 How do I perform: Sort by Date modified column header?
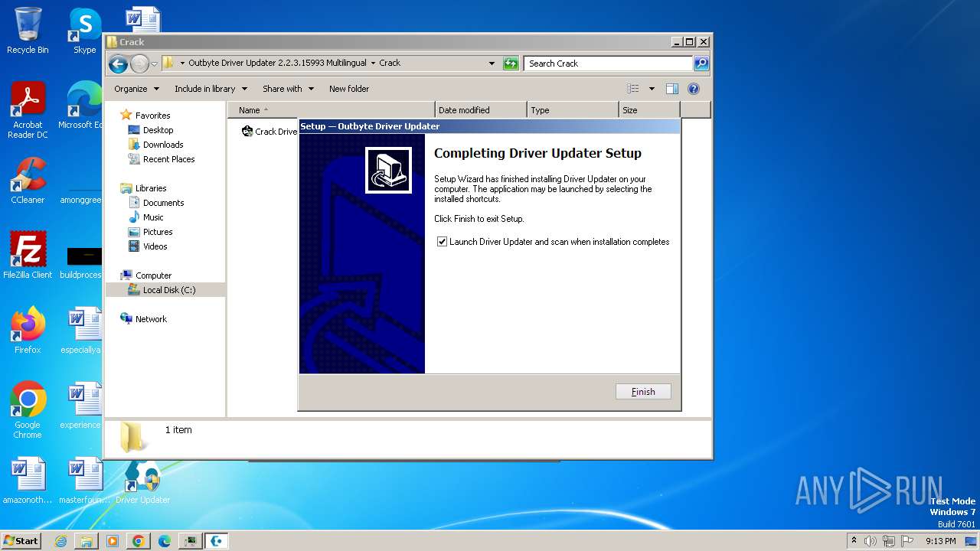(x=481, y=110)
